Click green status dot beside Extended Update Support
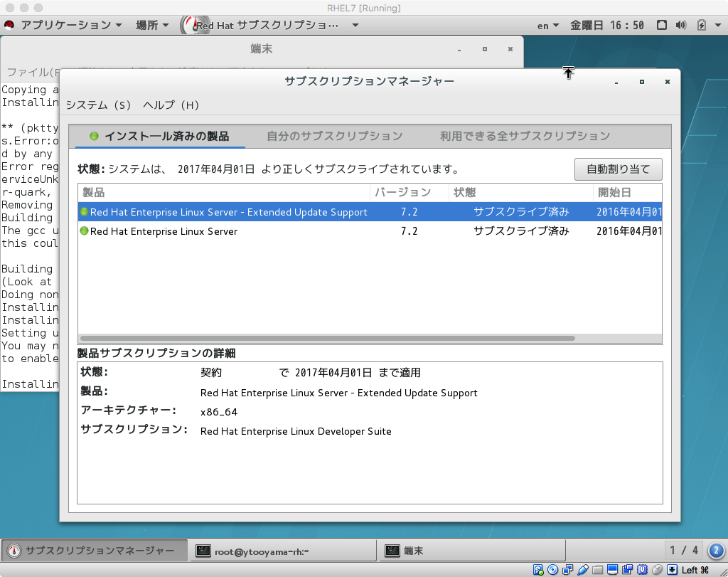Image resolution: width=728 pixels, height=577 pixels. coord(84,212)
